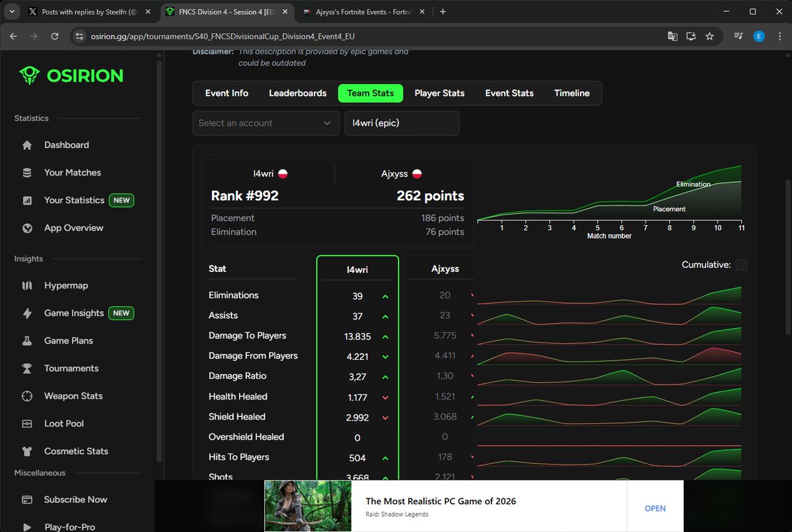Click match 11 marker on chart
This screenshot has width=792, height=532.
pos(742,228)
